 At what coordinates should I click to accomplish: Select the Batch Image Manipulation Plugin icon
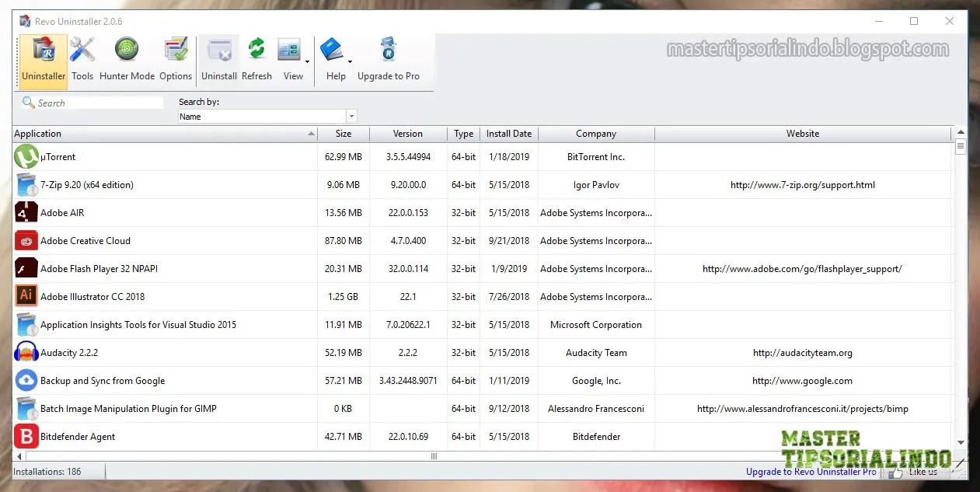click(26, 409)
